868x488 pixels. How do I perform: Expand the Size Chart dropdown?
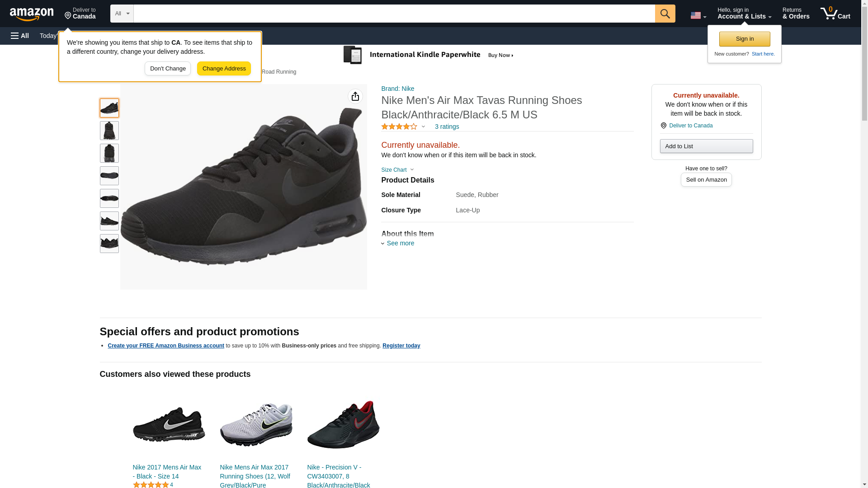click(397, 170)
